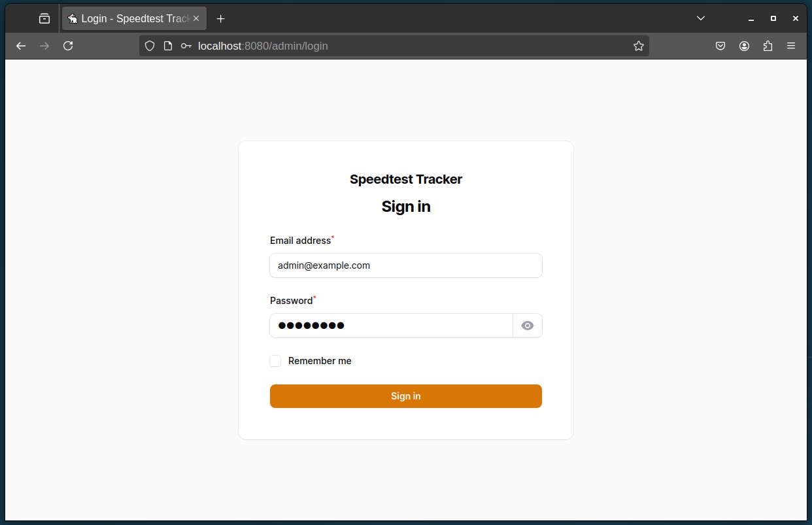This screenshot has width=812, height=525.
Task: Reload the page using the refresh icon
Action: pos(68,46)
